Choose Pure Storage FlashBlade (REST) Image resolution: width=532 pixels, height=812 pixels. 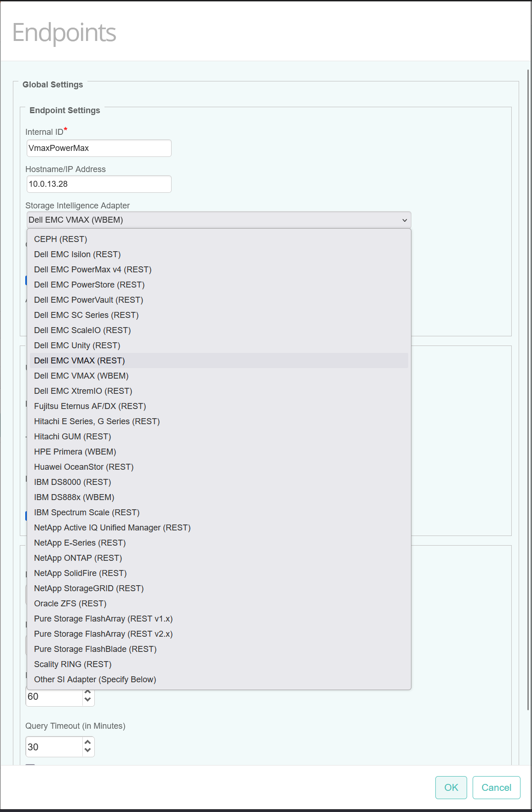[x=219, y=649]
